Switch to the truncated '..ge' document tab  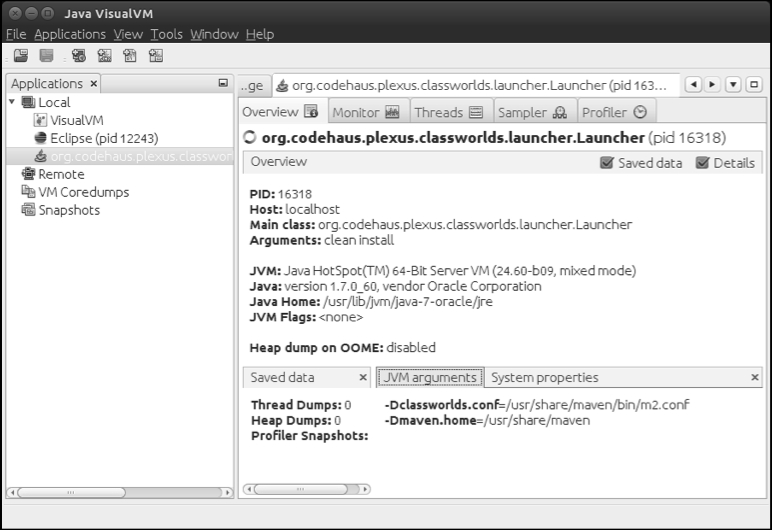[x=254, y=86]
